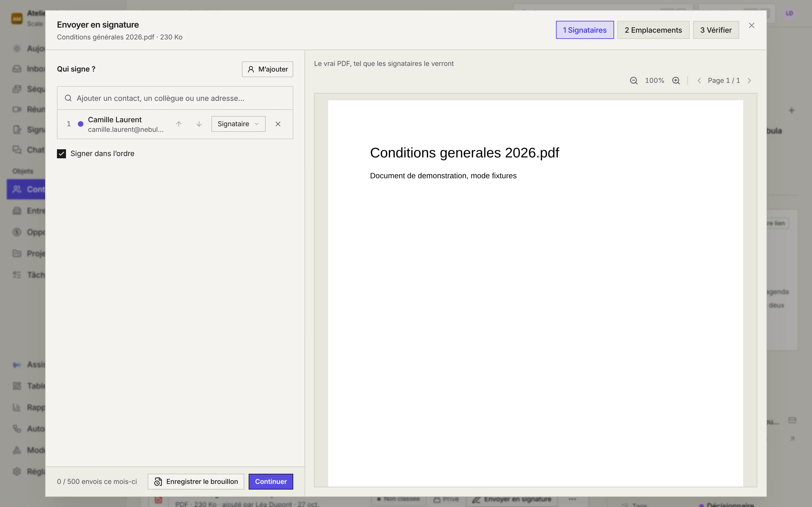Zoom in the PDF preview

(676, 81)
